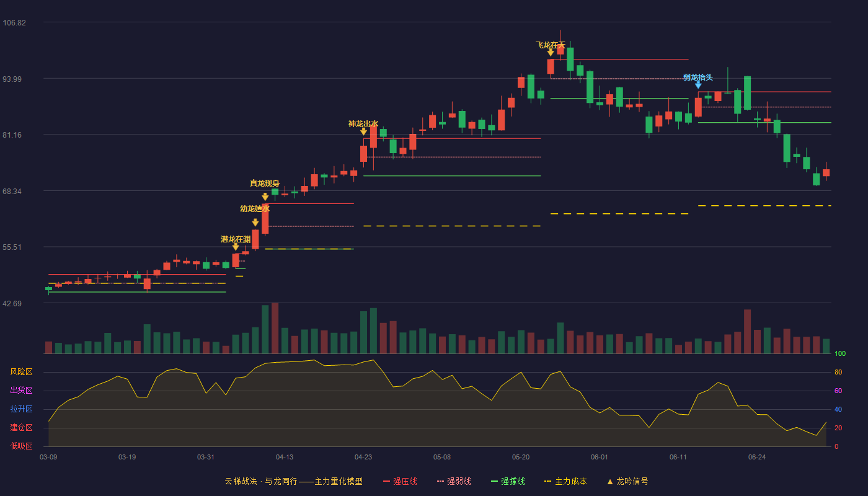Select the 04-23 date on the axis

click(363, 457)
